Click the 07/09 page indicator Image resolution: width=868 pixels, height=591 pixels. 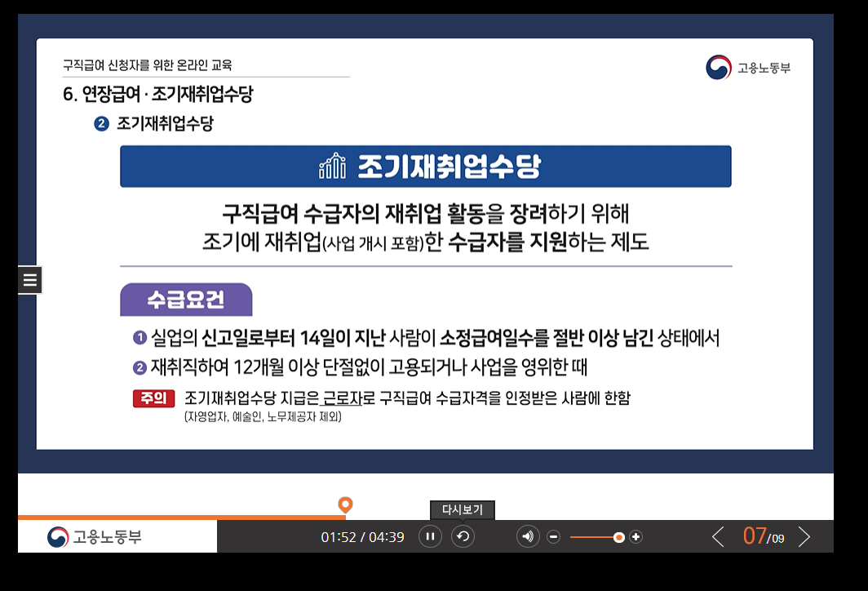click(762, 536)
